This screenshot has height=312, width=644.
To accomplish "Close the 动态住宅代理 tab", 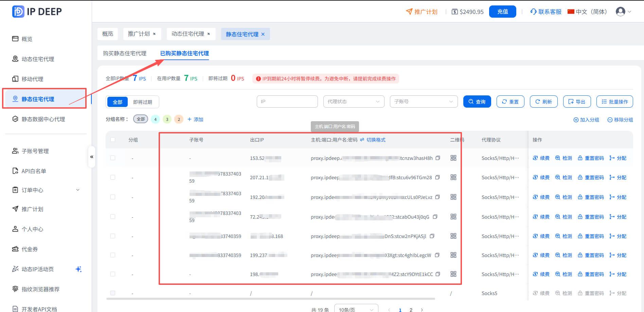I will [209, 34].
